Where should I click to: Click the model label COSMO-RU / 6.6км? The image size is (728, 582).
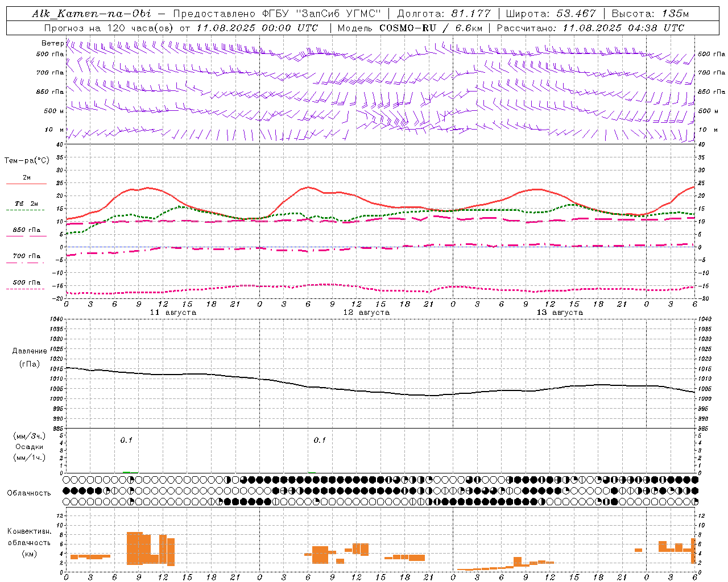pyautogui.click(x=431, y=28)
